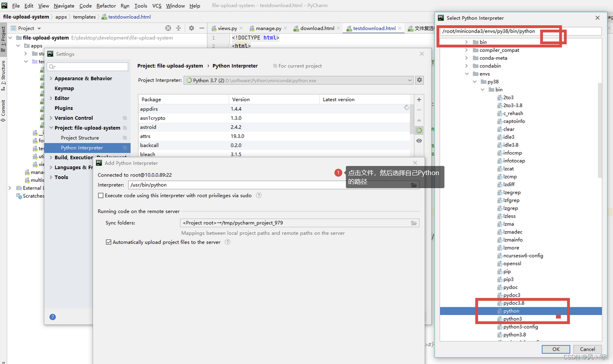613x364 pixels.
Task: Uncheck automatically upload project files to server
Action: (x=108, y=242)
